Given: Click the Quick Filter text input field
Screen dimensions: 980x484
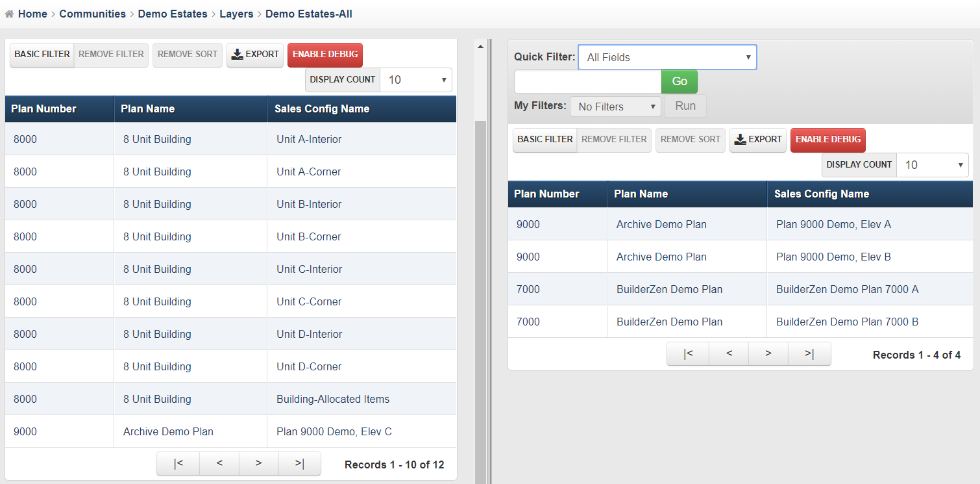Looking at the screenshot, I should click(587, 81).
